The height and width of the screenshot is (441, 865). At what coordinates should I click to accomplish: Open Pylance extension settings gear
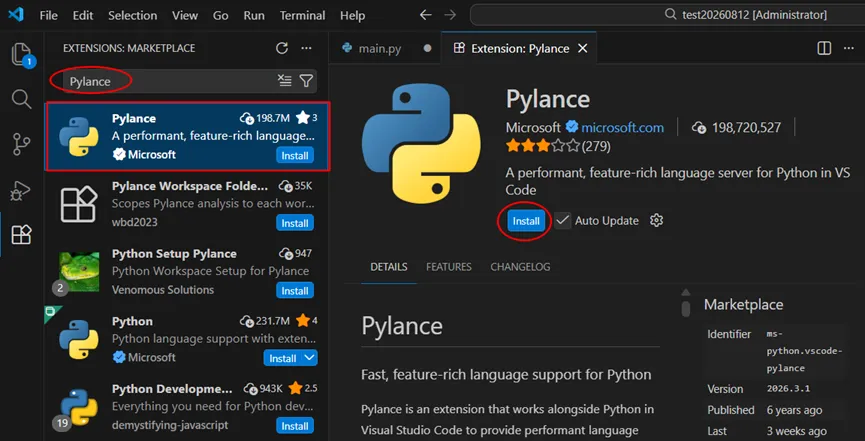coord(656,220)
